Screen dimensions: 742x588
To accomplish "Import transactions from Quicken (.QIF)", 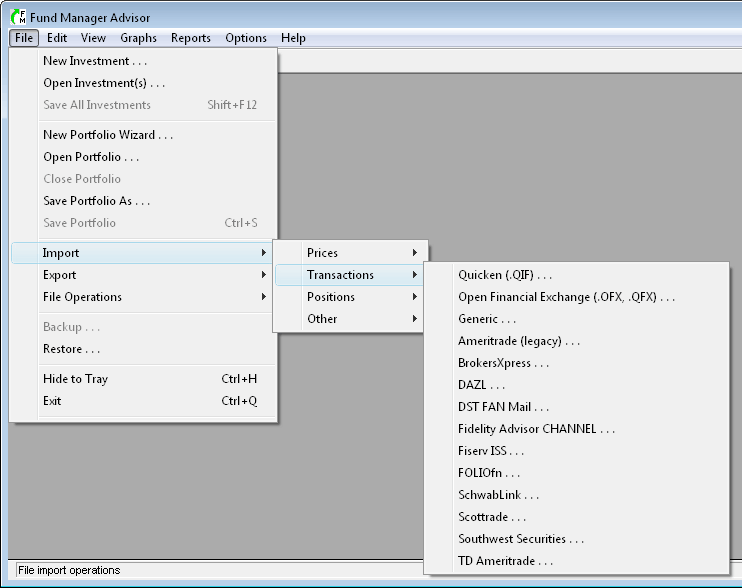I will (x=576, y=275).
